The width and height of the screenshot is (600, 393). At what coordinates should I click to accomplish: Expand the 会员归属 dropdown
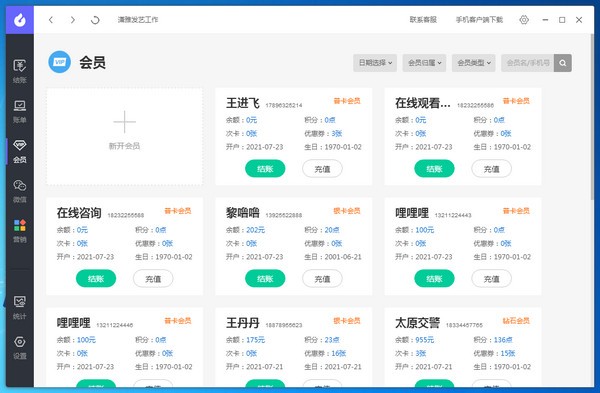[424, 63]
